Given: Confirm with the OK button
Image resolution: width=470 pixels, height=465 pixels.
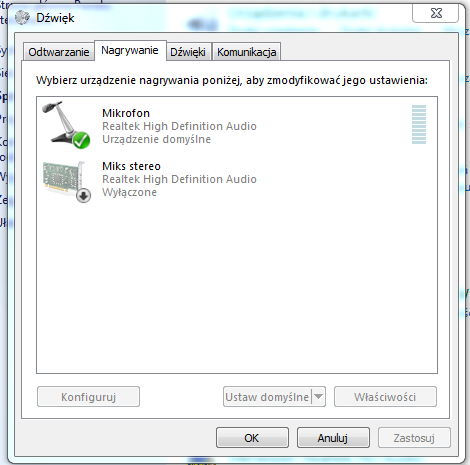Looking at the screenshot, I should (x=252, y=438).
